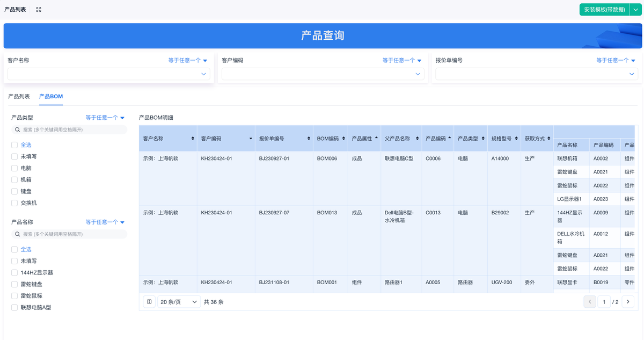Click the sort icon on 客户名称 column
The width and height of the screenshot is (644, 340).
coord(193,139)
